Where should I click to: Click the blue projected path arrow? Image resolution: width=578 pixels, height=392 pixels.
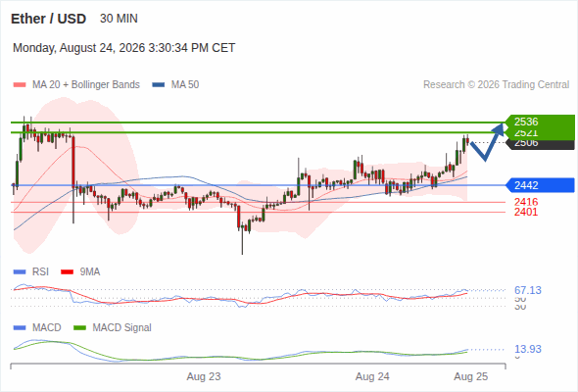pos(487,142)
